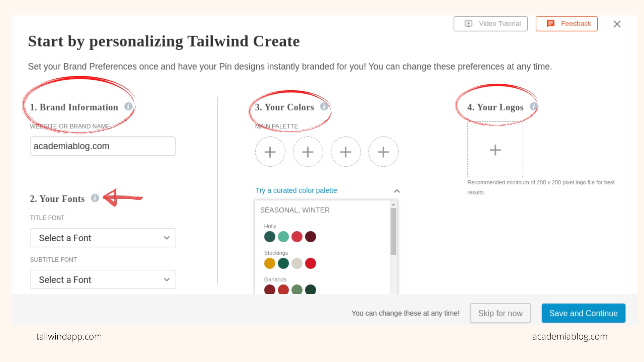The height and width of the screenshot is (362, 644).
Task: Click the info icon beside Your Logos
Action: pyautogui.click(x=534, y=106)
